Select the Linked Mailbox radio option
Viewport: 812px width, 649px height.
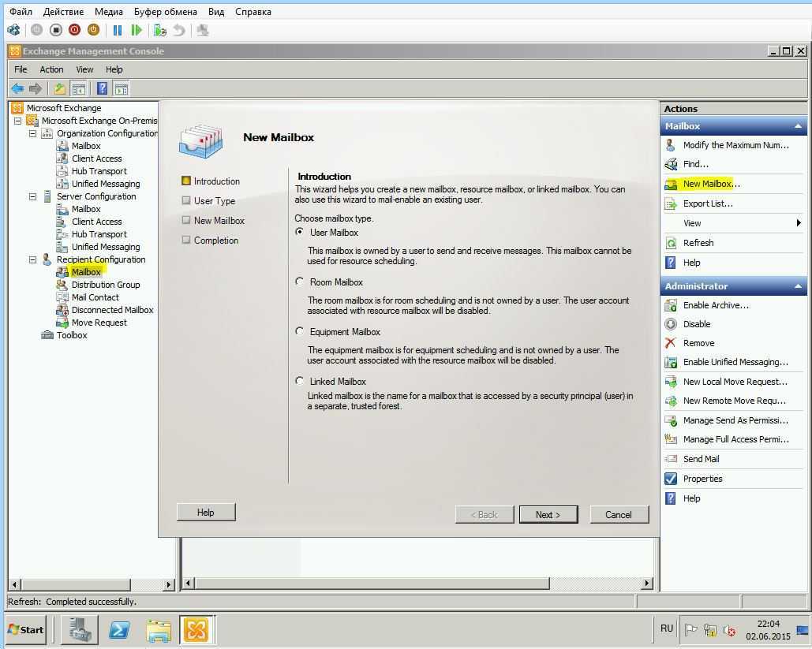tap(300, 381)
